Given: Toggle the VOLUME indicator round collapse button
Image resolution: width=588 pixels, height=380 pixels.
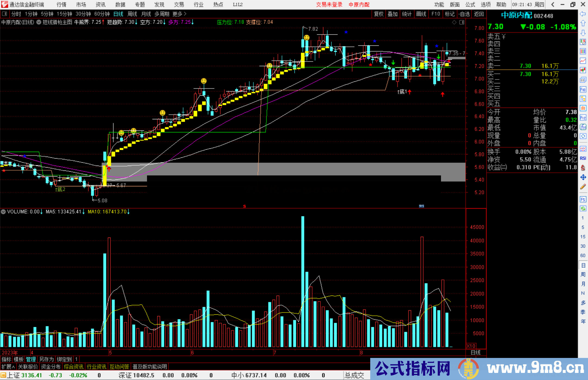Looking at the screenshot, I should point(4,212).
